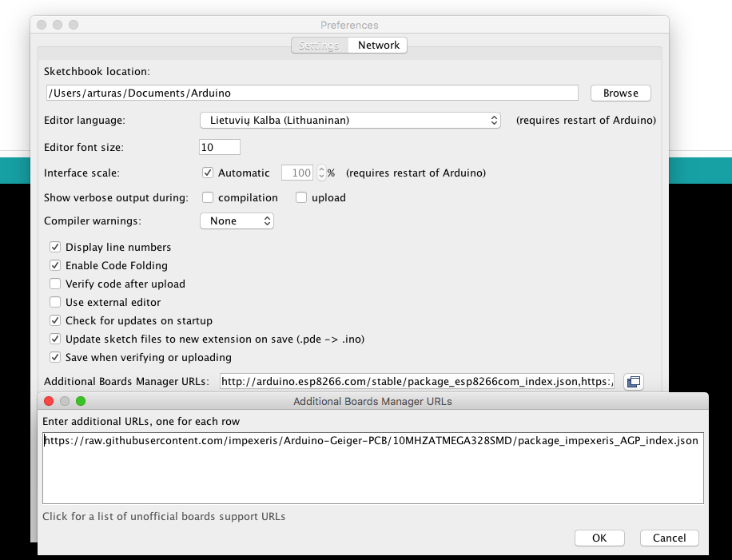Open the Editor language dropdown
The height and width of the screenshot is (560, 732).
[x=350, y=120]
